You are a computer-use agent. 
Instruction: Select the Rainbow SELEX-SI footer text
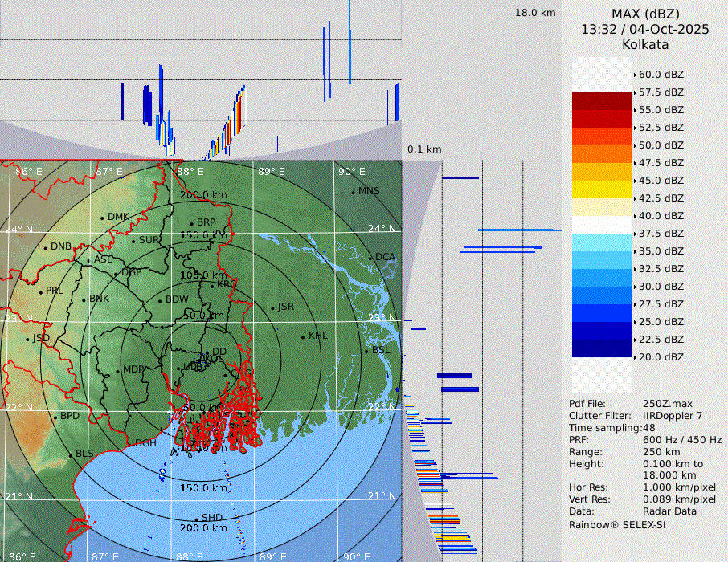pyautogui.click(x=617, y=525)
